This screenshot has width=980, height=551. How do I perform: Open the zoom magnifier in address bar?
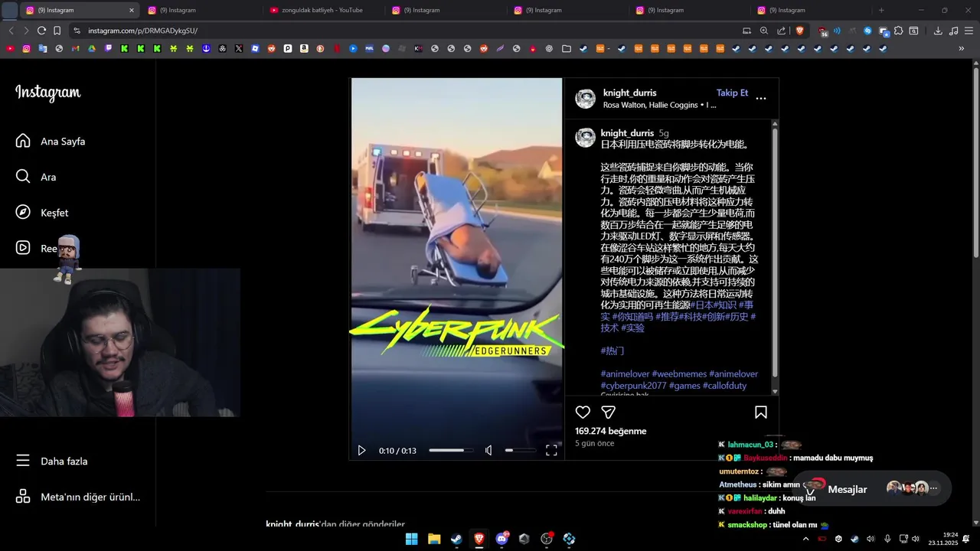click(x=763, y=31)
